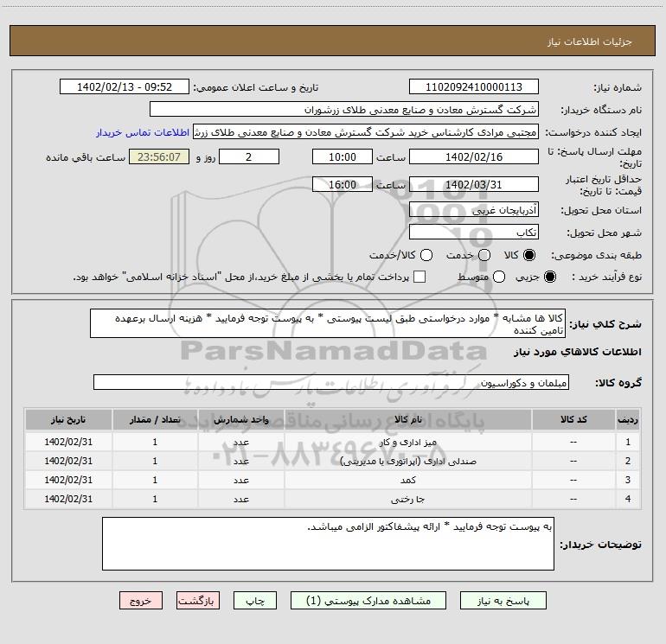Select the کالا/خدمت radio button

[426, 255]
